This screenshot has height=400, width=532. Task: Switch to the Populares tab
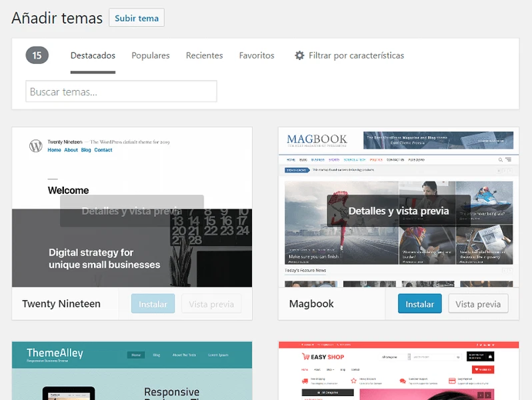tap(151, 55)
